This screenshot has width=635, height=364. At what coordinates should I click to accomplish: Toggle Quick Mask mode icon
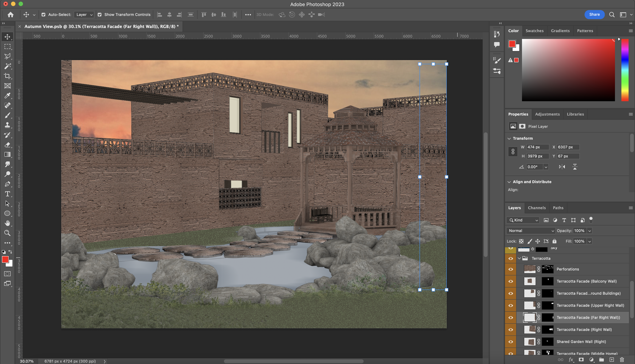7,274
